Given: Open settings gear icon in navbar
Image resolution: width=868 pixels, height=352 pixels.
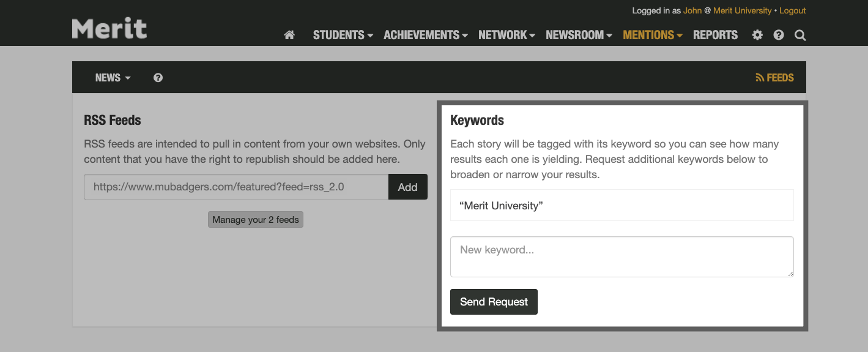Looking at the screenshot, I should tap(757, 35).
